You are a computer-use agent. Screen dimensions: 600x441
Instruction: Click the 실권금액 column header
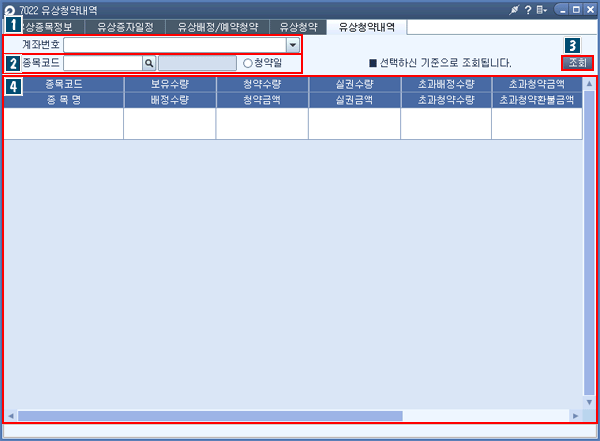[x=354, y=100]
